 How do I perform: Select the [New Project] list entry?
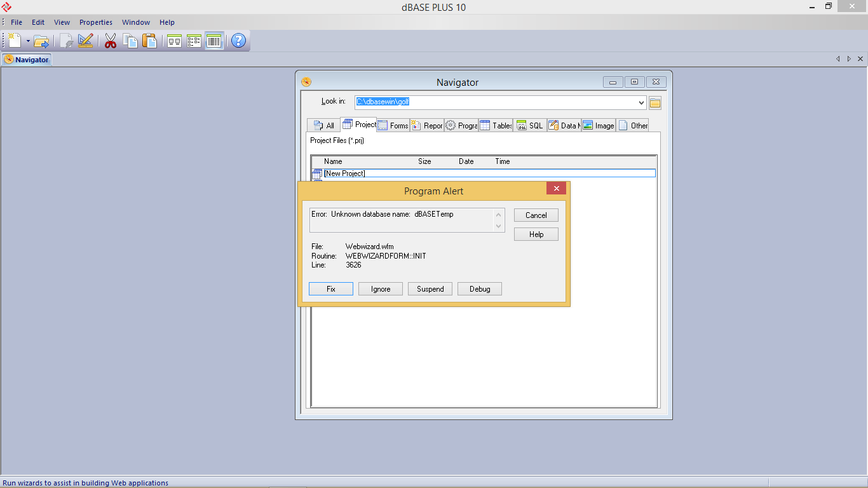coord(344,173)
